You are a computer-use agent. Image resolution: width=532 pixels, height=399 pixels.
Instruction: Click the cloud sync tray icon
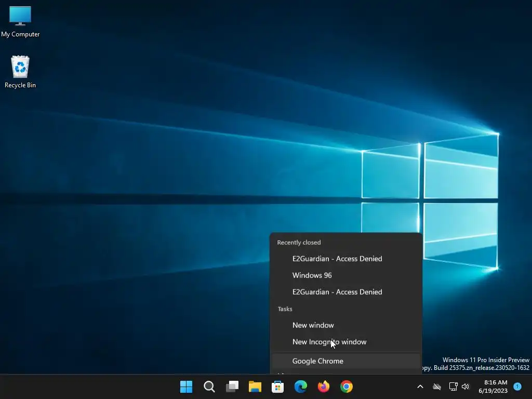tap(436, 387)
